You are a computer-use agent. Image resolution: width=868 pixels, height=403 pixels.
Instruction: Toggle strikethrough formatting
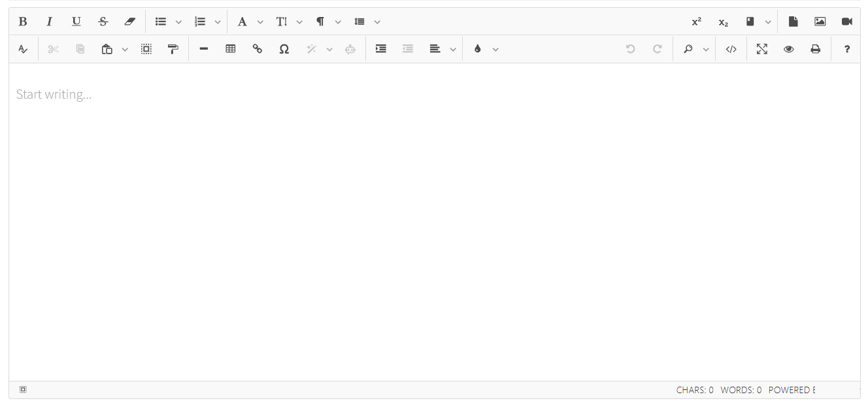click(x=103, y=22)
